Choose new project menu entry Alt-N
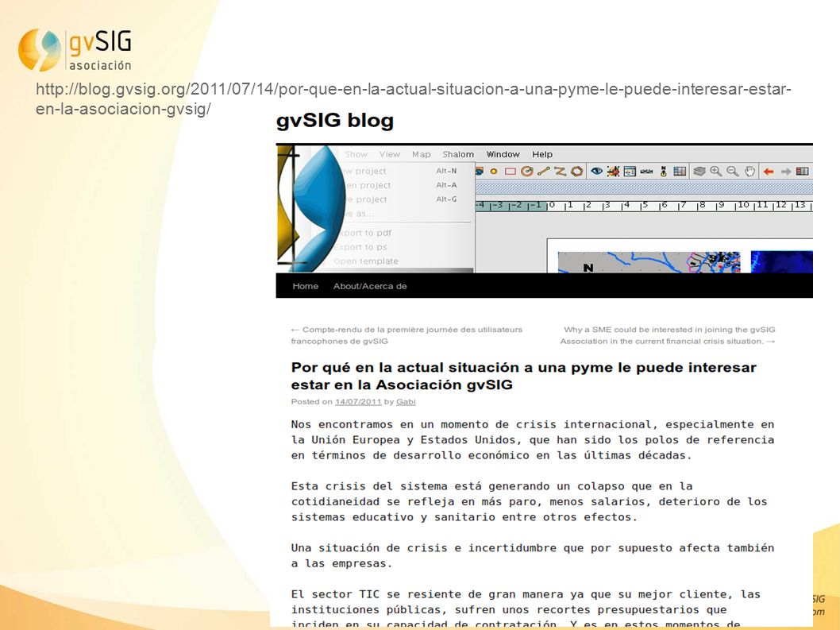 click(x=399, y=171)
